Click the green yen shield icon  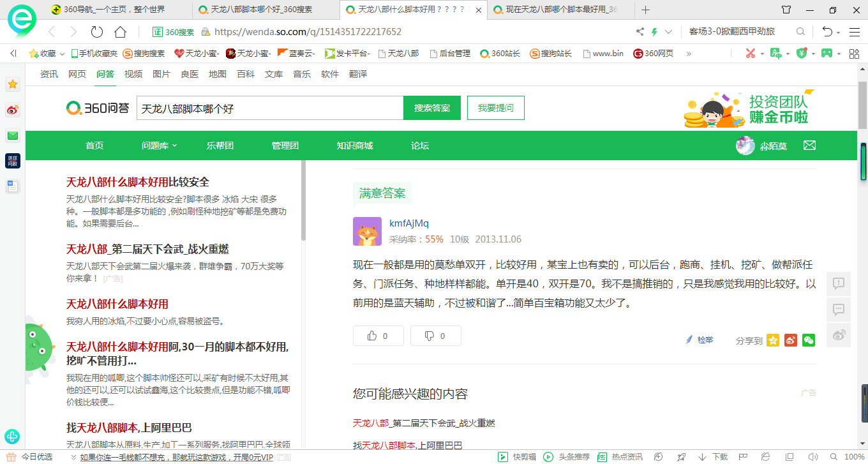pos(801,54)
